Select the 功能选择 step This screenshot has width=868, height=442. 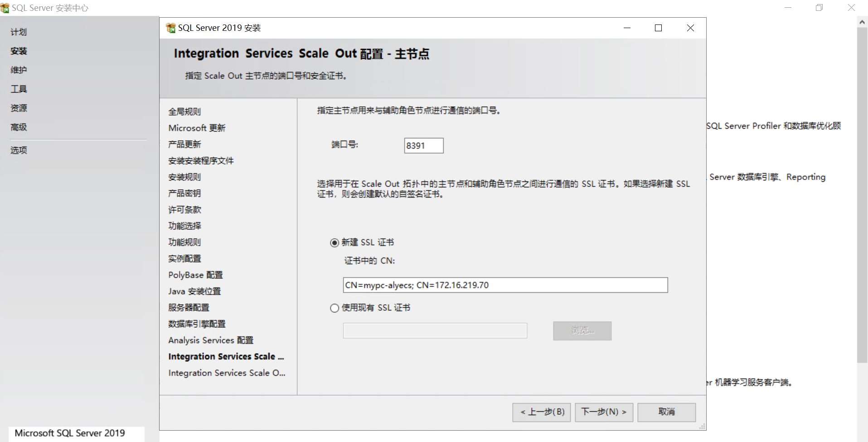pyautogui.click(x=184, y=226)
